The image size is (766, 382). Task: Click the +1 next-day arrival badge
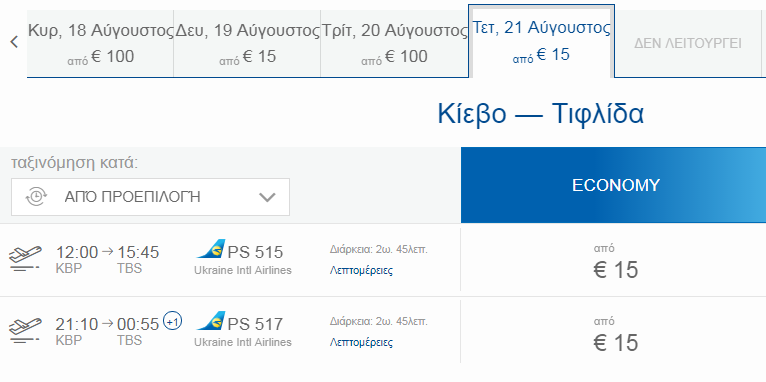pyautogui.click(x=172, y=321)
